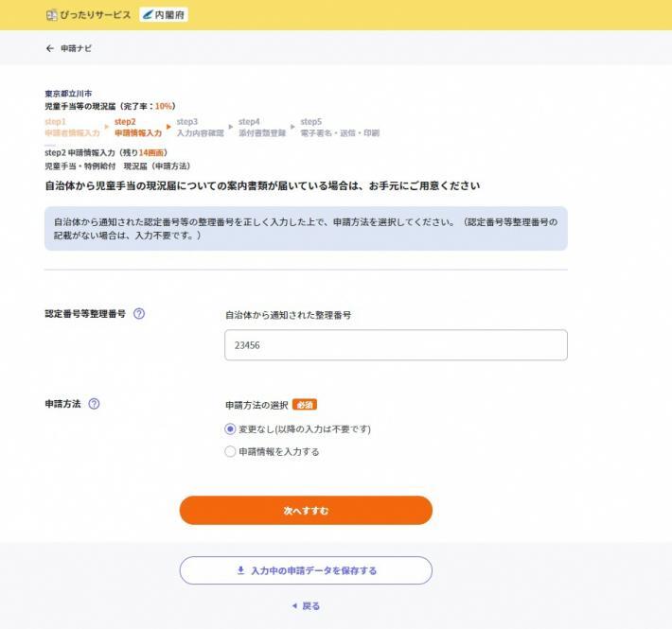Image resolution: width=672 pixels, height=629 pixels.
Task: Click step2 申請情報入力 in progress bar
Action: click(x=138, y=127)
